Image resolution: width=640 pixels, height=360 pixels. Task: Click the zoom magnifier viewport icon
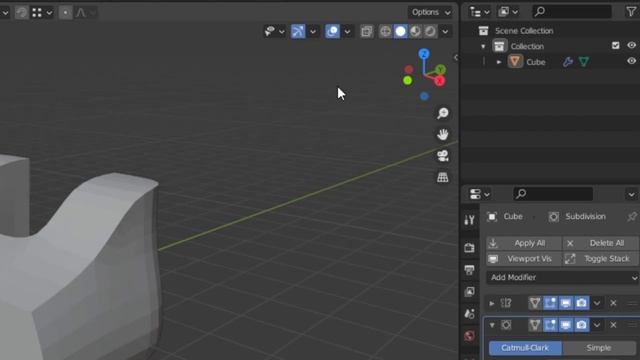click(x=442, y=113)
